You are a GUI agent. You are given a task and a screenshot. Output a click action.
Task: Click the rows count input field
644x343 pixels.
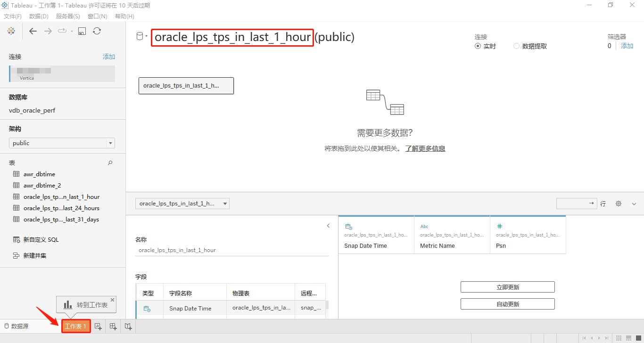pos(577,203)
